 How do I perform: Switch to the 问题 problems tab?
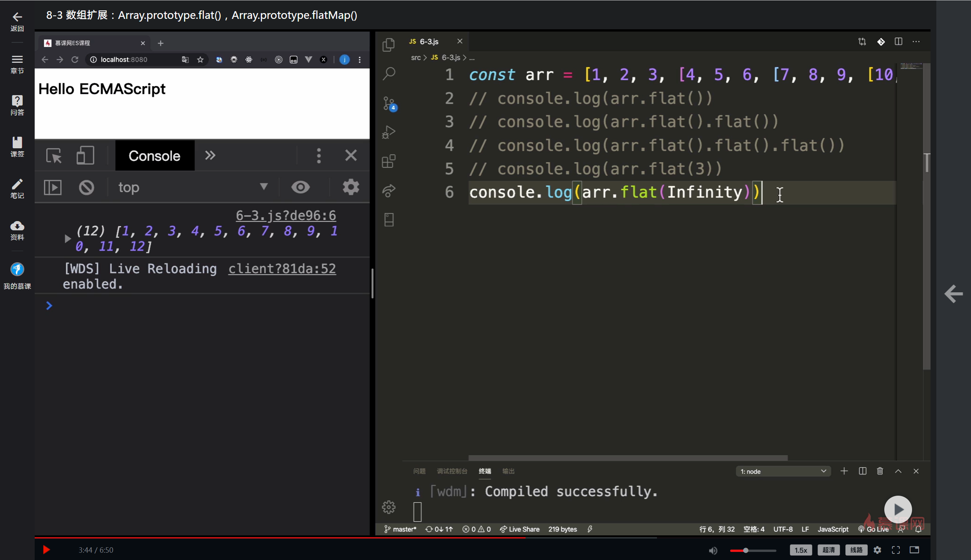pyautogui.click(x=419, y=471)
